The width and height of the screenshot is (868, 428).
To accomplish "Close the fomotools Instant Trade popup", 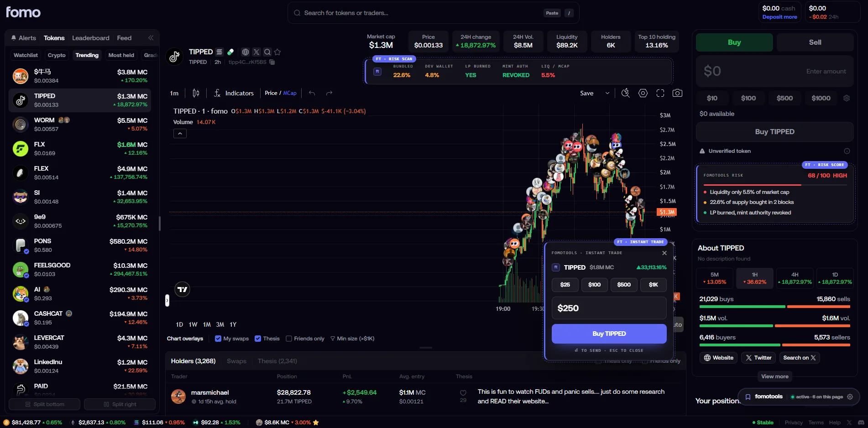I will (x=664, y=253).
